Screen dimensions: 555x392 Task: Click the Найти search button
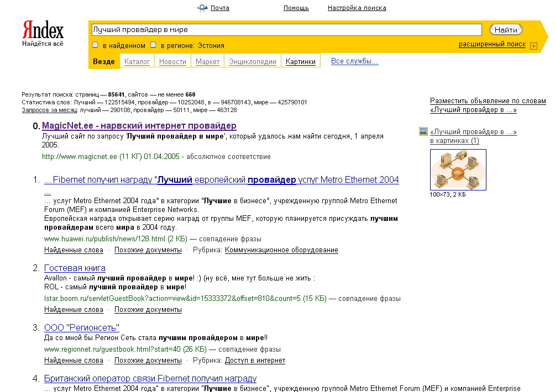coord(506,30)
